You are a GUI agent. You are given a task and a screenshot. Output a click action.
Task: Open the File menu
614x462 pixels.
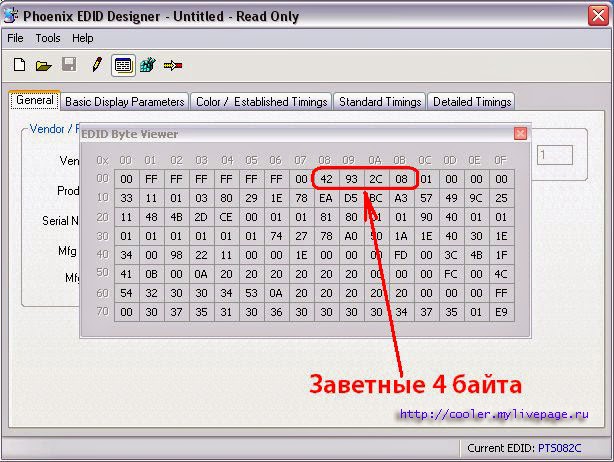coord(15,38)
